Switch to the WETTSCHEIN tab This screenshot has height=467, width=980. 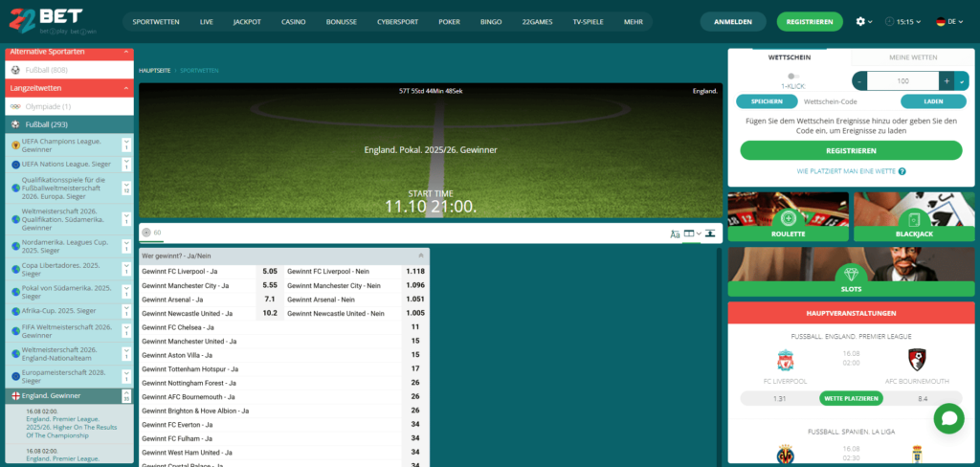coord(790,56)
